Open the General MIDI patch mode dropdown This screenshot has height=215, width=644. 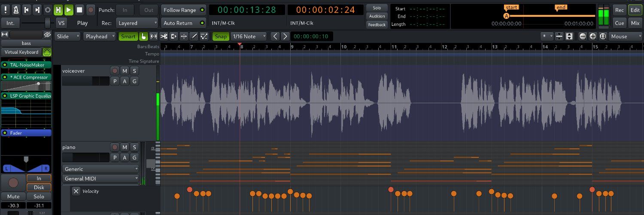[101, 178]
